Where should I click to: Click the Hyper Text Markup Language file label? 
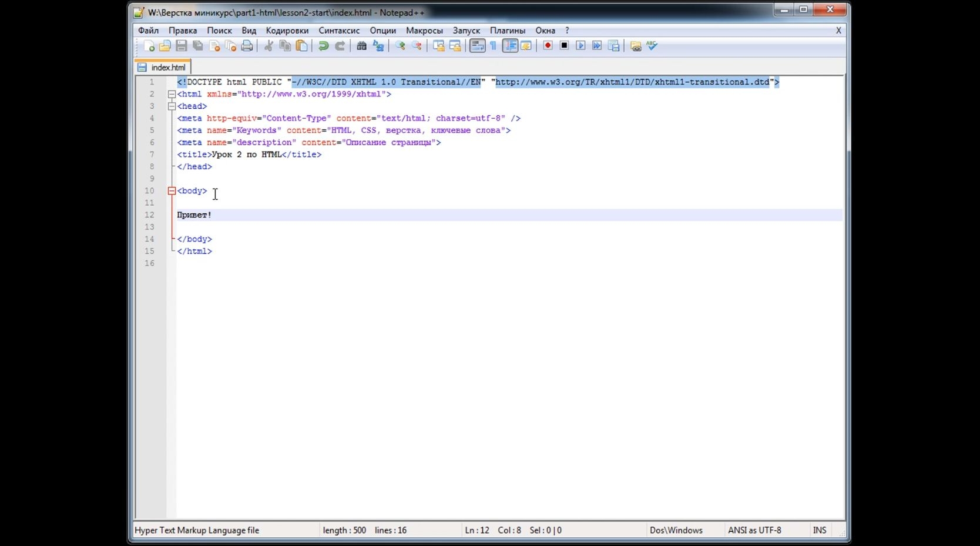coord(197,530)
